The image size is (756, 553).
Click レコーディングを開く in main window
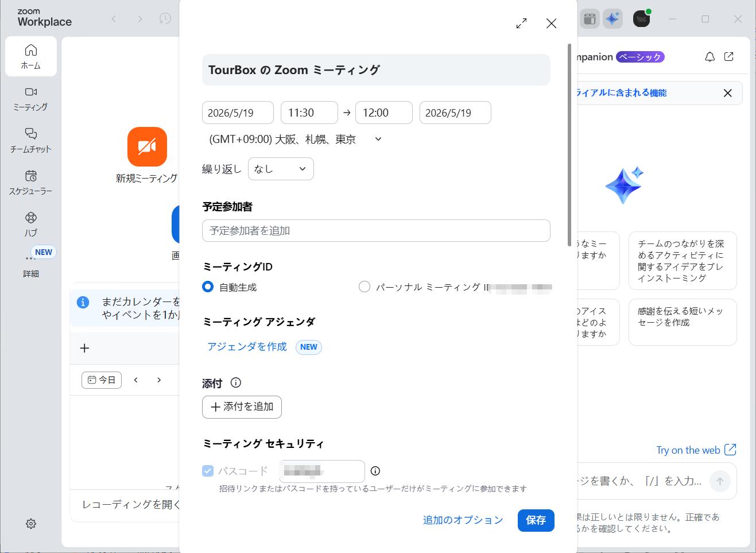click(x=131, y=504)
